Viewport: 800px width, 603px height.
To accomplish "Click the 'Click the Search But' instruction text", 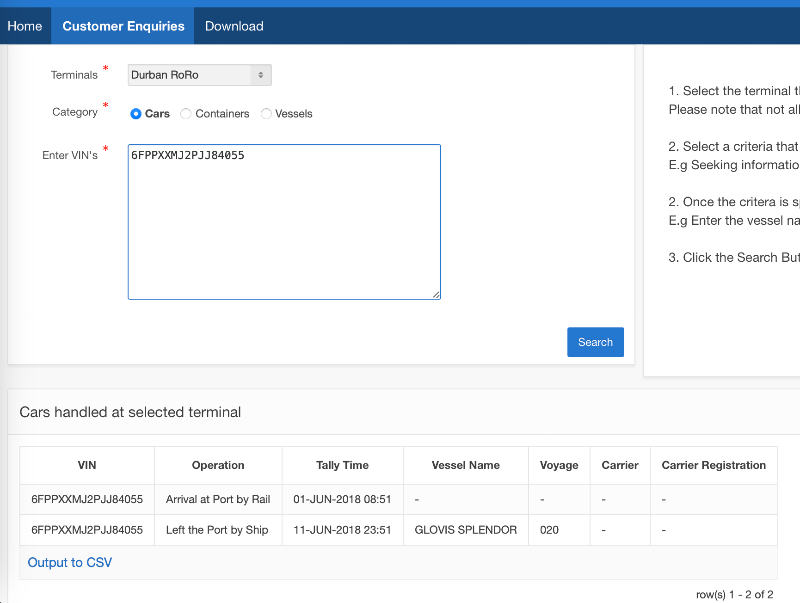I will pos(734,258).
